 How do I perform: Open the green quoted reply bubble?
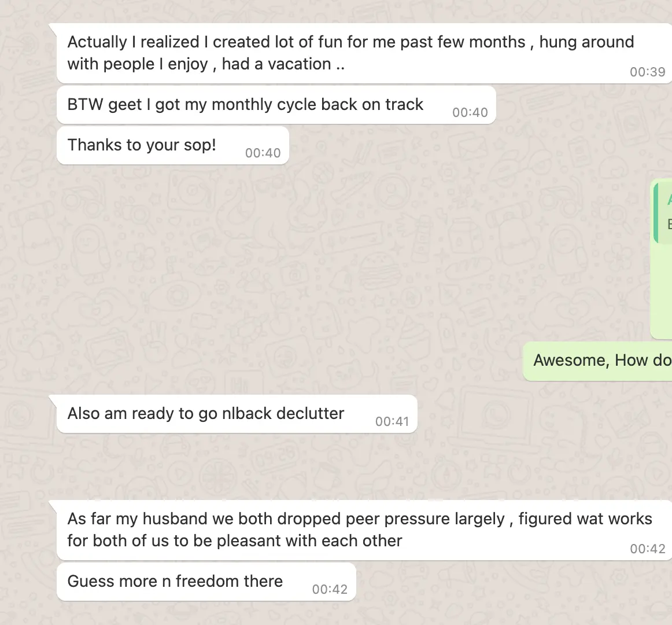[661, 259]
